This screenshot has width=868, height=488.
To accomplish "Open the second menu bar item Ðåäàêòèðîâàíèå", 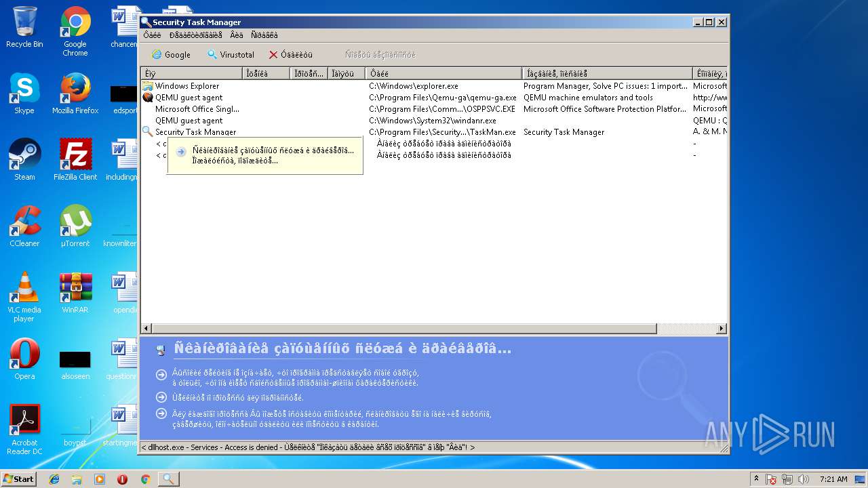I will tap(195, 35).
